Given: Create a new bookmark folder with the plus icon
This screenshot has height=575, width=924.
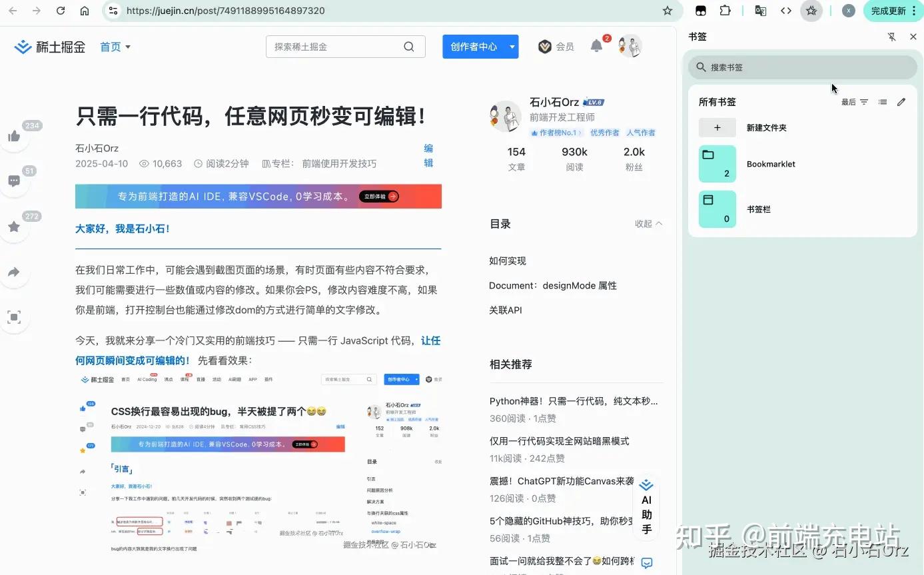Looking at the screenshot, I should tap(717, 127).
